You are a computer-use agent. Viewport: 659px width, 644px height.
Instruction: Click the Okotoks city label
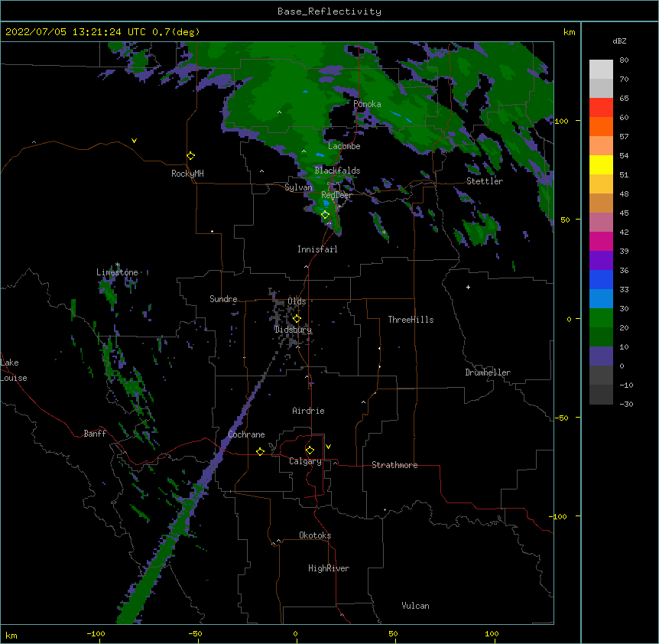pos(315,535)
